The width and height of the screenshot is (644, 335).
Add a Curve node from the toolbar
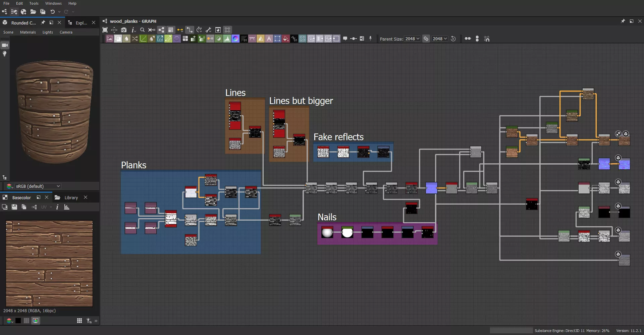tap(143, 39)
